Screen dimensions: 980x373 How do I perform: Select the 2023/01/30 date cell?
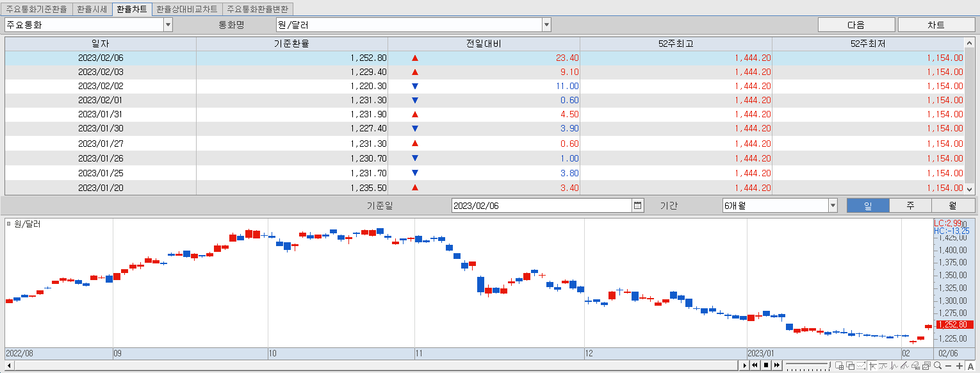point(101,128)
